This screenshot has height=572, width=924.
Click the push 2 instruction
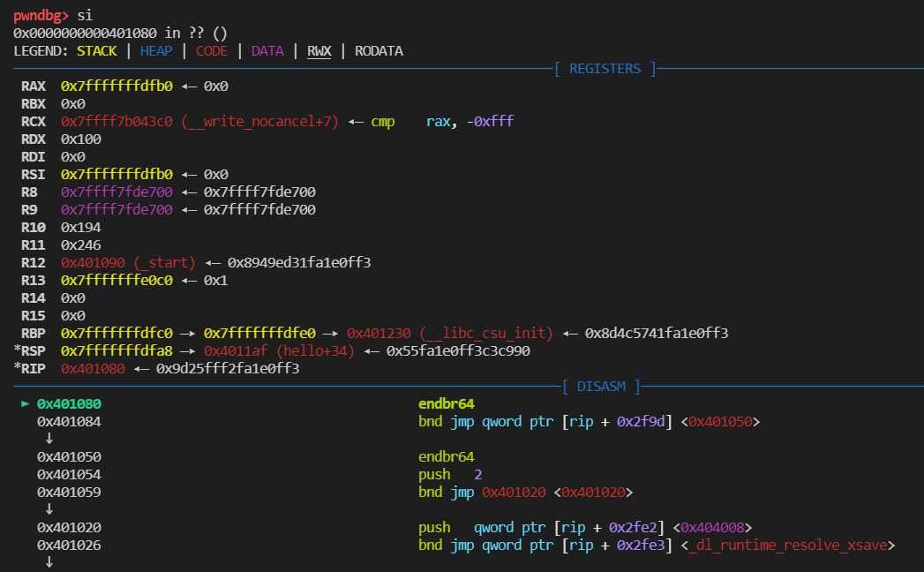coord(450,475)
